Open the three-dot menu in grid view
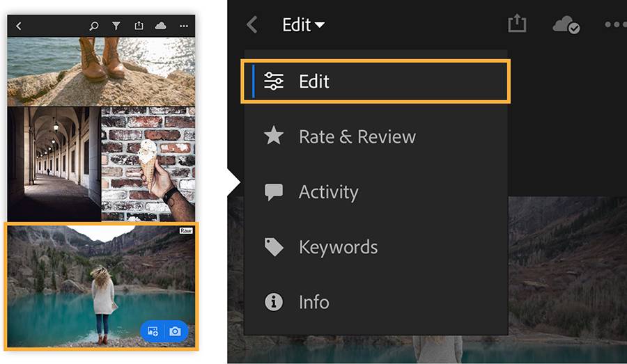Image resolution: width=627 pixels, height=364 pixels. 183,26
